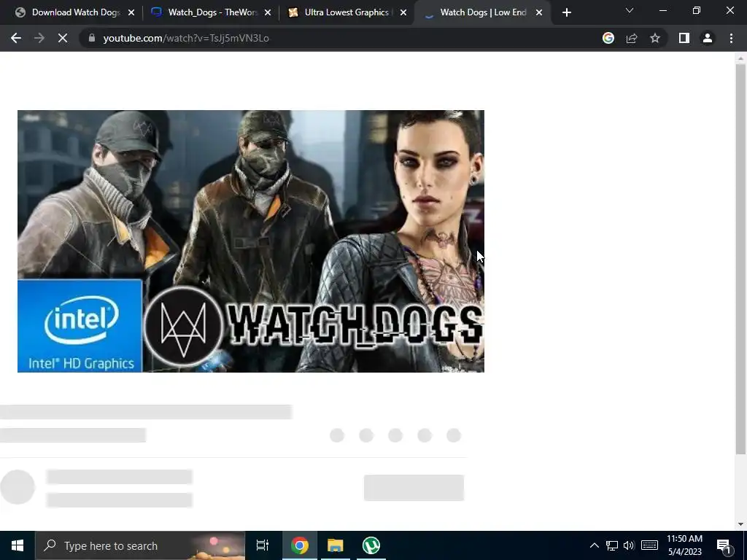This screenshot has height=560, width=747.
Task: Expand the tab search chevron
Action: [630, 10]
